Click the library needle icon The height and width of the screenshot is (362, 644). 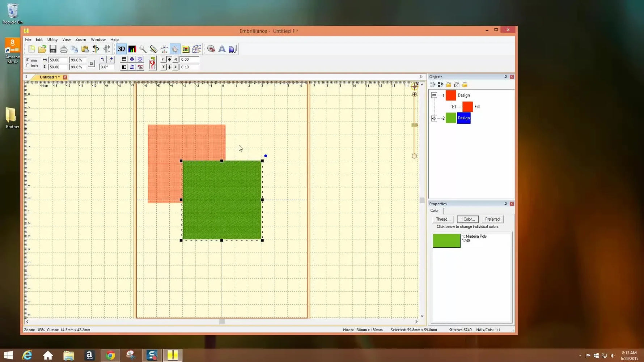click(x=232, y=49)
